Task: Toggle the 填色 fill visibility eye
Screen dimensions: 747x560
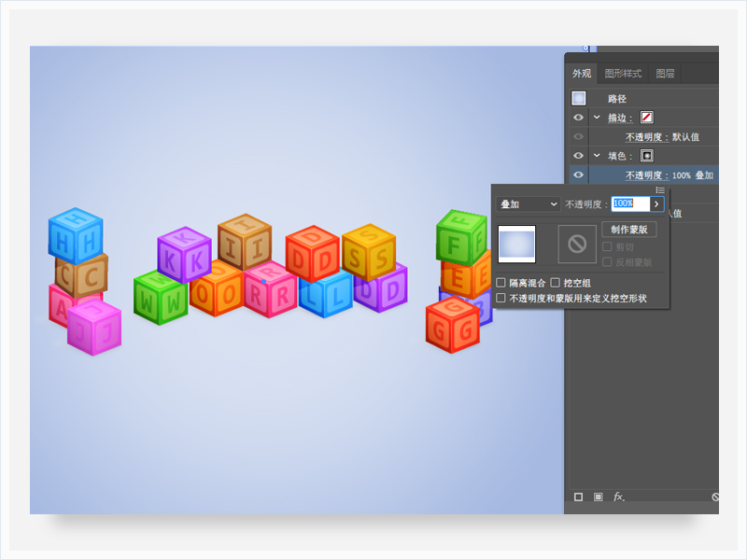Action: tap(579, 156)
